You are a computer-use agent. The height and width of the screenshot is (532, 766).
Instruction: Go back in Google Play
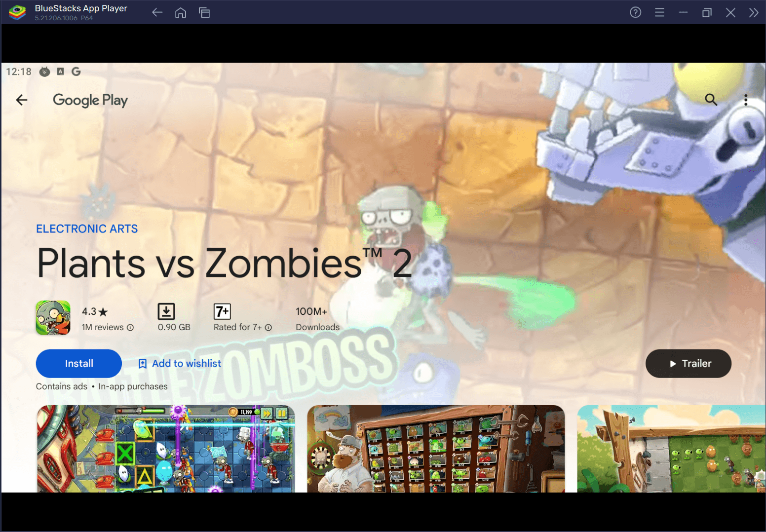click(x=22, y=100)
